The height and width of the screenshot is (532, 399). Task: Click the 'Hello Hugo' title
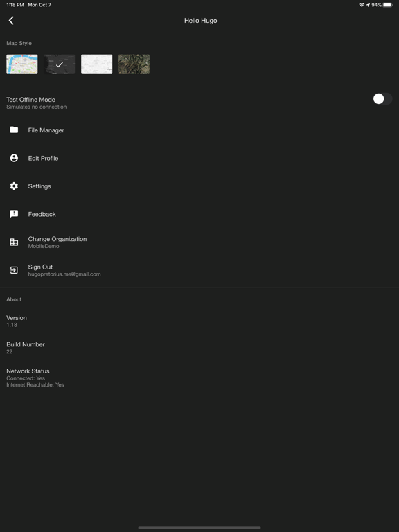click(200, 21)
